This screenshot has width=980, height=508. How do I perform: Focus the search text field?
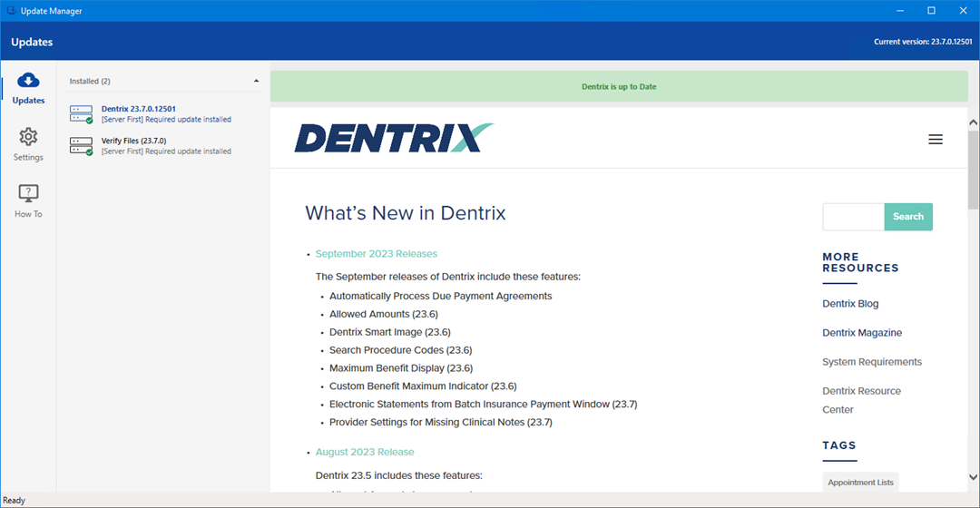pyautogui.click(x=853, y=217)
